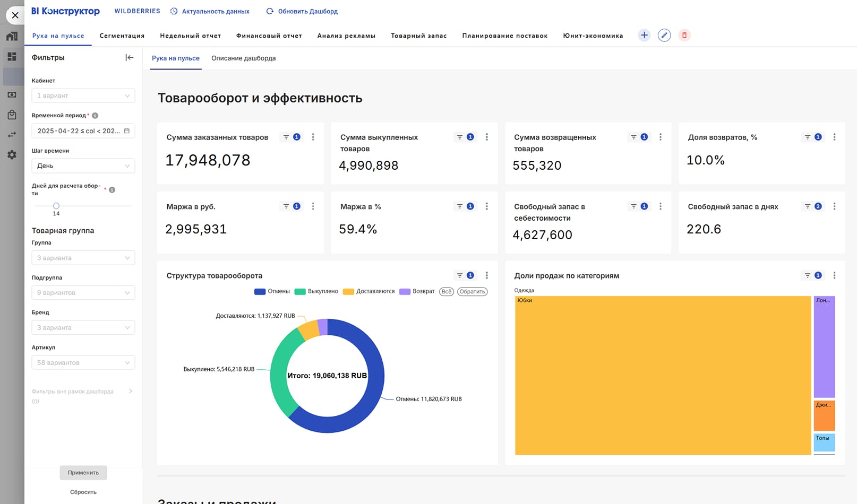Click the pencil edit dashboard icon
Screen dimensions: 857x504
point(664,35)
